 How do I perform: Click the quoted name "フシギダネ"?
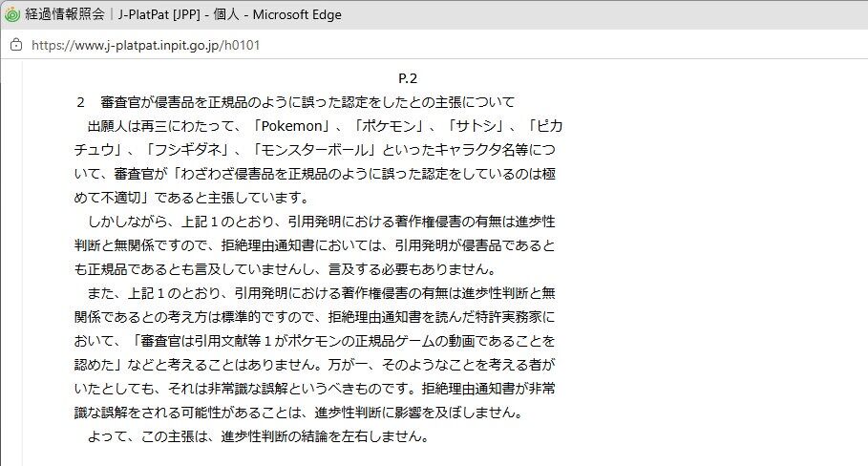pyautogui.click(x=187, y=149)
